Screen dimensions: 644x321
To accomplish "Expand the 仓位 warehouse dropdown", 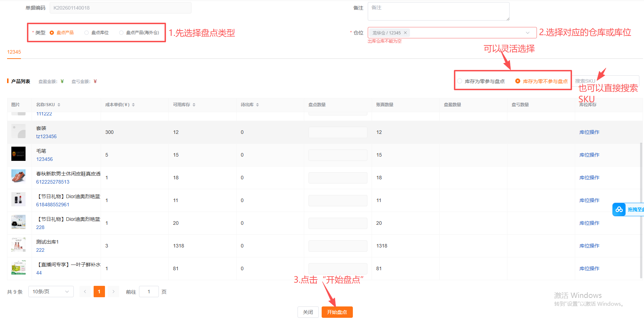I will pos(528,33).
